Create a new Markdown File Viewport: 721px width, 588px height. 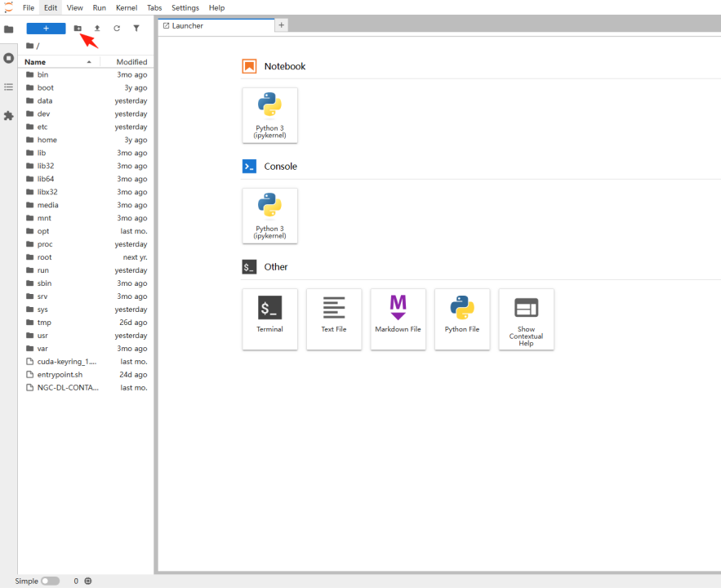pyautogui.click(x=398, y=319)
